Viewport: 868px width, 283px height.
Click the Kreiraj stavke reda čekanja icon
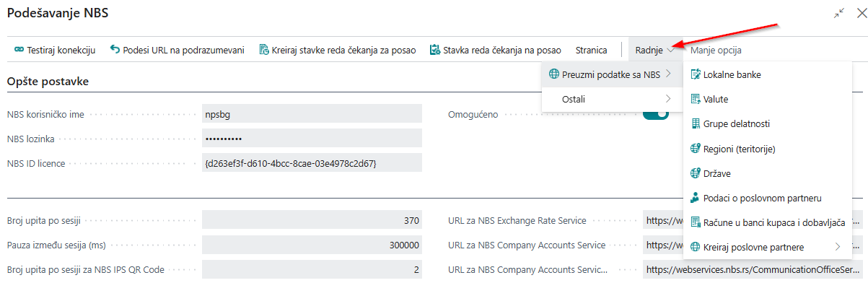point(264,50)
